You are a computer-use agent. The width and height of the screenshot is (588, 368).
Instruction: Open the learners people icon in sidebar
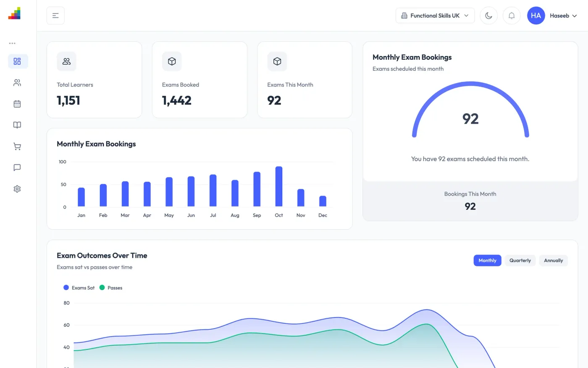pyautogui.click(x=17, y=83)
